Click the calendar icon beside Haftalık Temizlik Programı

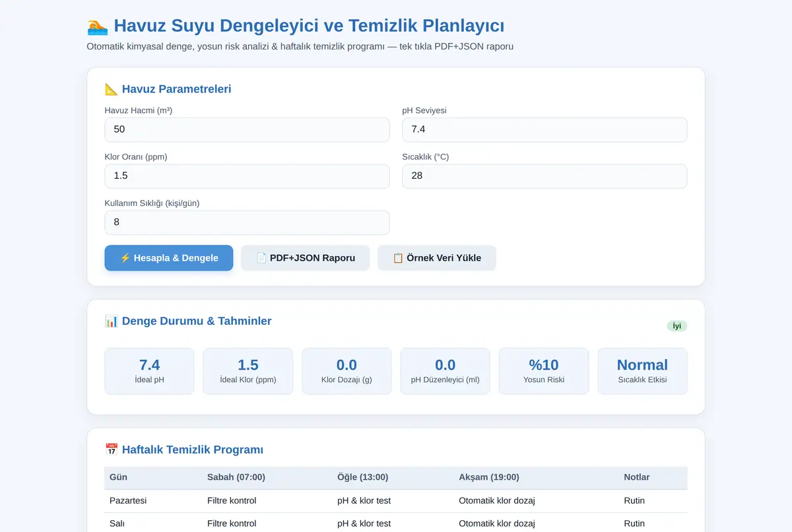tap(112, 450)
